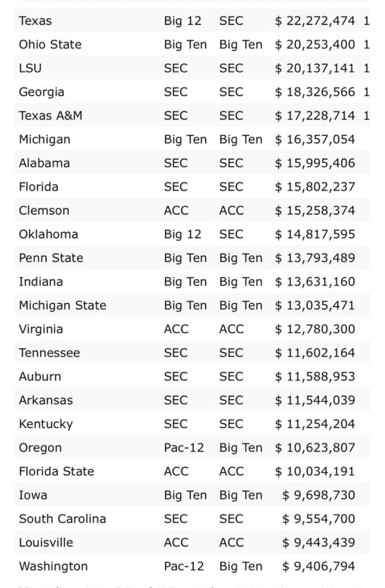Click the Florida row amount $15,802,237
This screenshot has width=385, height=588.
click(315, 187)
